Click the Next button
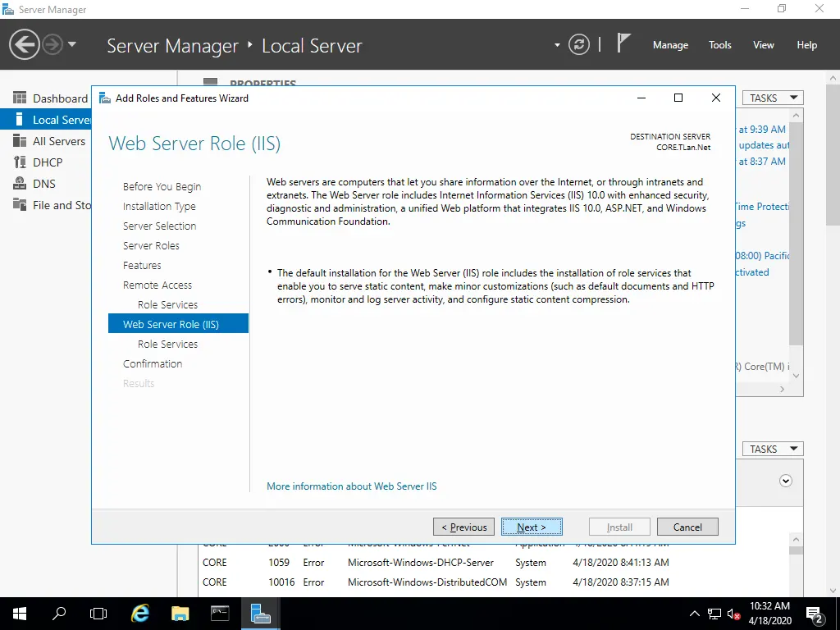Screen dimensions: 840x630 (x=532, y=527)
